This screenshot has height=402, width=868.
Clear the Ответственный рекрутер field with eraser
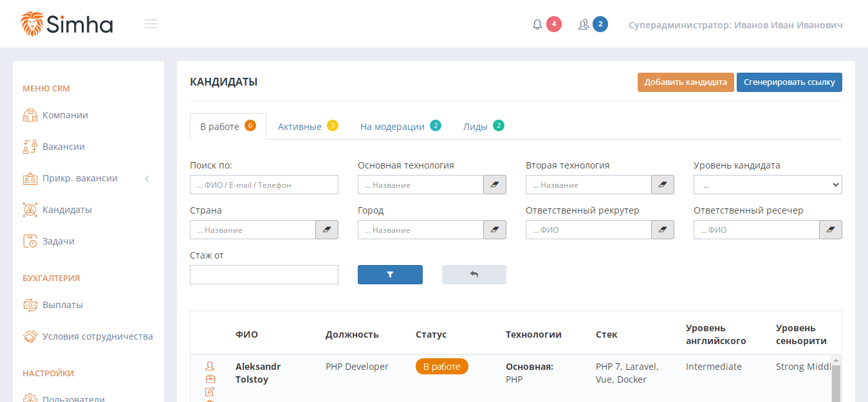tap(663, 230)
